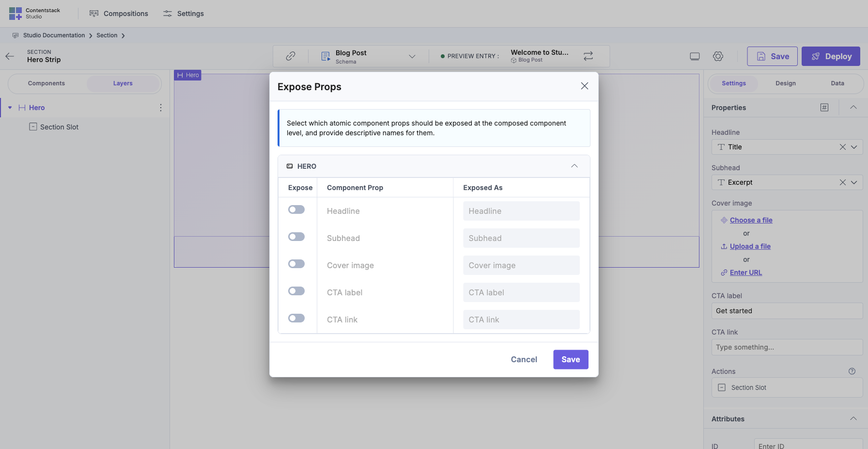The width and height of the screenshot is (868, 449).
Task: Click the Headline exposed-as field
Action: [521, 211]
